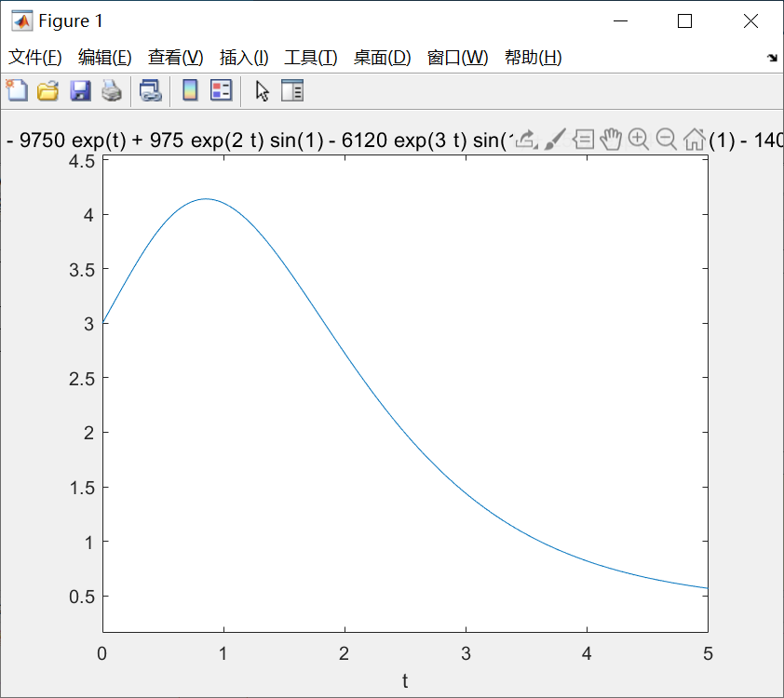Click the y-axis tick label 0.5
This screenshot has width=784, height=698.
(82, 597)
